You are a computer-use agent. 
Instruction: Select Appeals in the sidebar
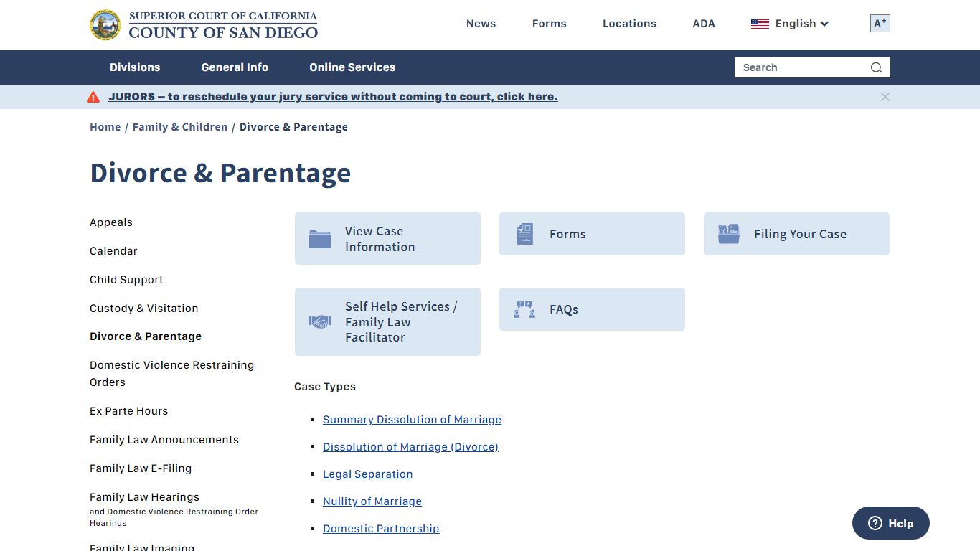[x=111, y=222]
